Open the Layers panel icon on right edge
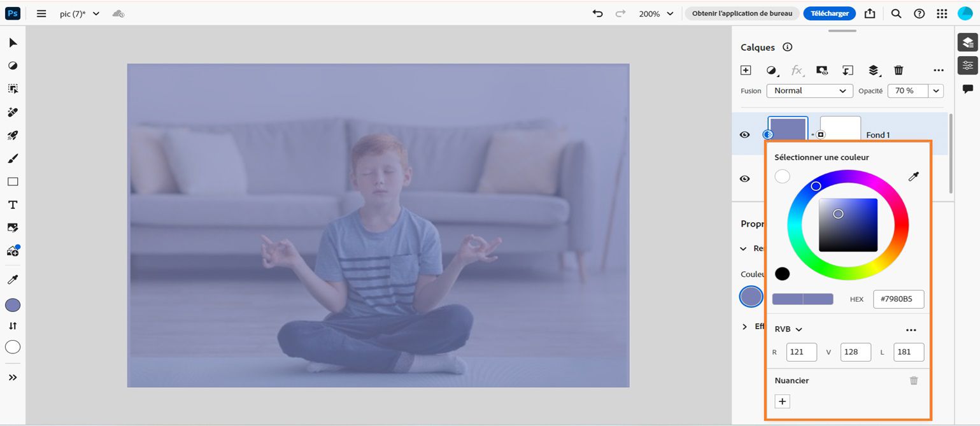This screenshot has width=980, height=426. click(967, 42)
